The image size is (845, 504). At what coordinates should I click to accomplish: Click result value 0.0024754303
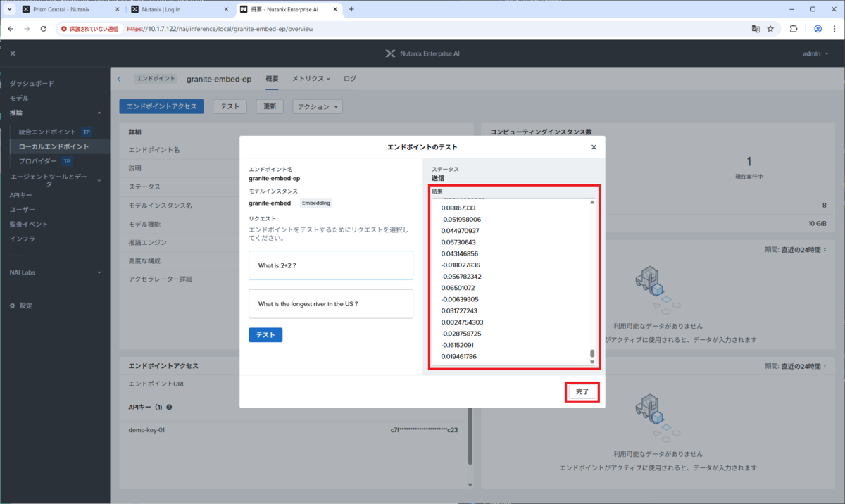click(462, 322)
